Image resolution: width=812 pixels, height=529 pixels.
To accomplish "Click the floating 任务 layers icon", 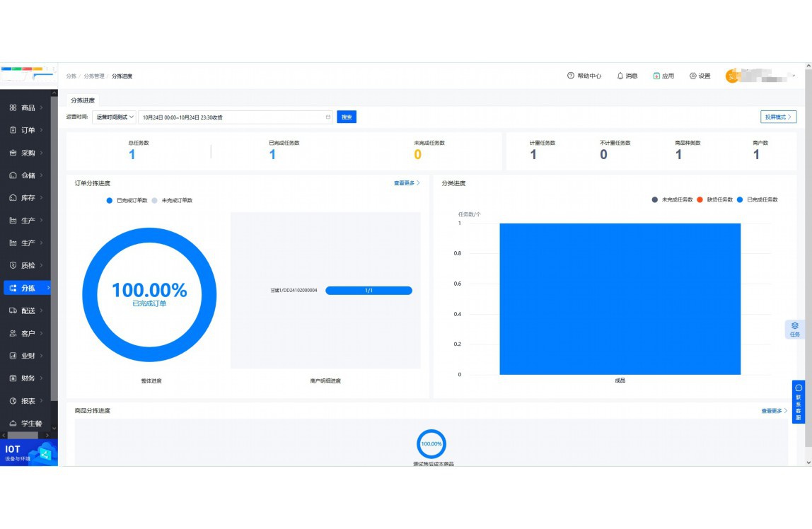I will pos(795,326).
